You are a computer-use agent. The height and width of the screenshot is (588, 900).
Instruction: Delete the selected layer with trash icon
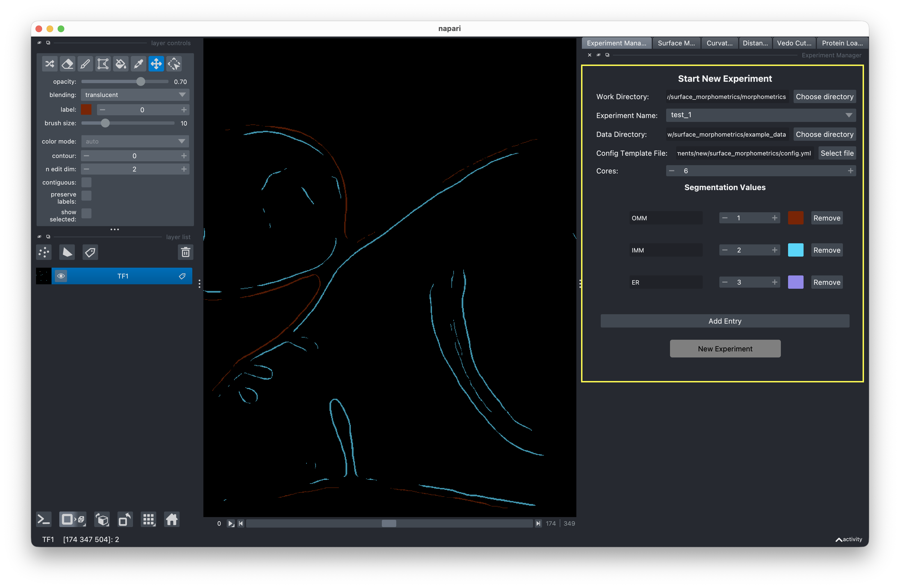pos(185,252)
